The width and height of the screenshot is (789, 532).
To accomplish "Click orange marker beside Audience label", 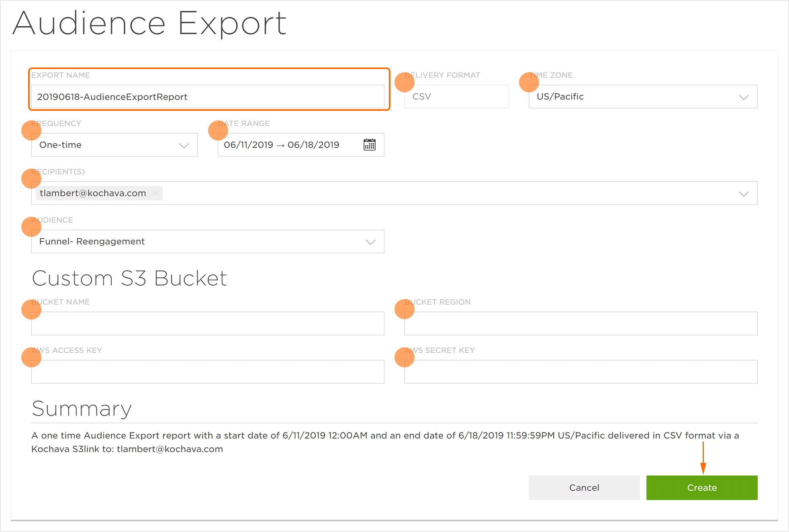I will 31,227.
